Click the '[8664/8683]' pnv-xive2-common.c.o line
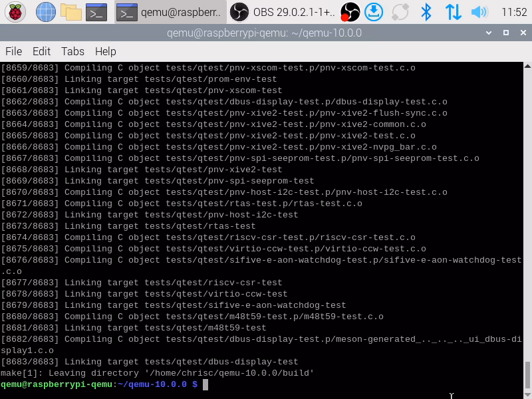The width and height of the screenshot is (532, 399). 213,124
